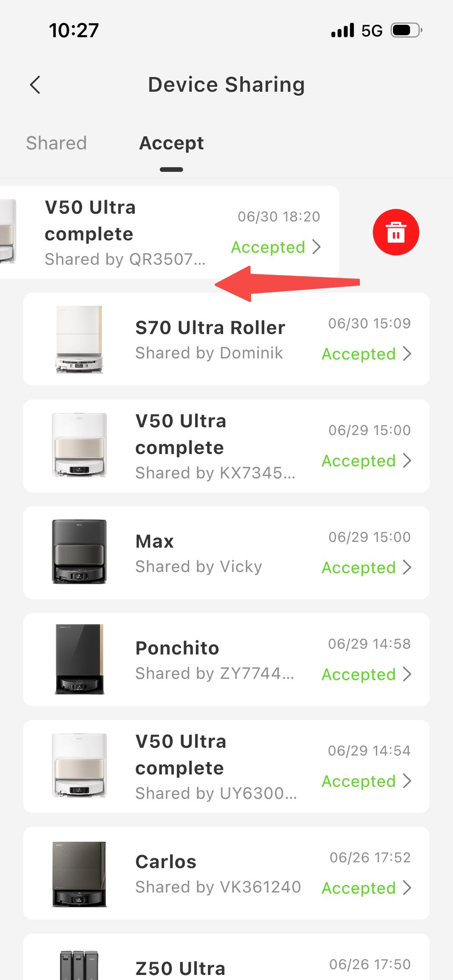The height and width of the screenshot is (980, 453).
Task: Select the Ponchito device picture
Action: click(79, 659)
